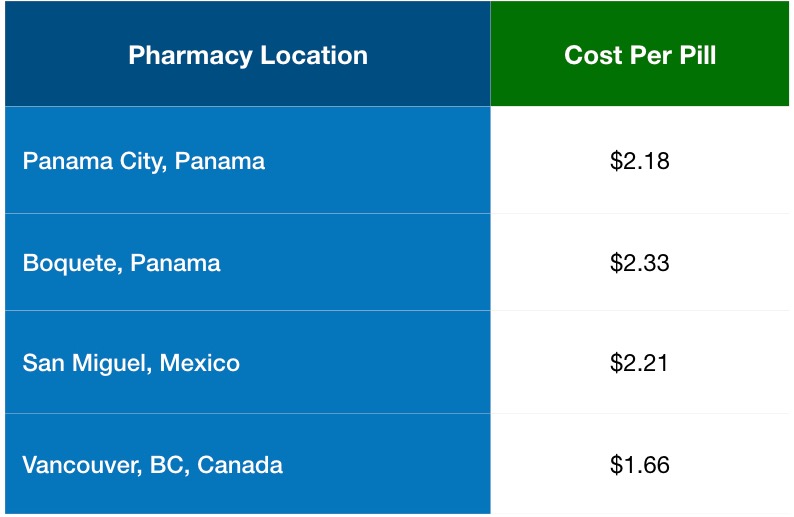Select the Cost Per Pill header
Image resolution: width=794 pixels, height=517 pixels.
point(640,55)
